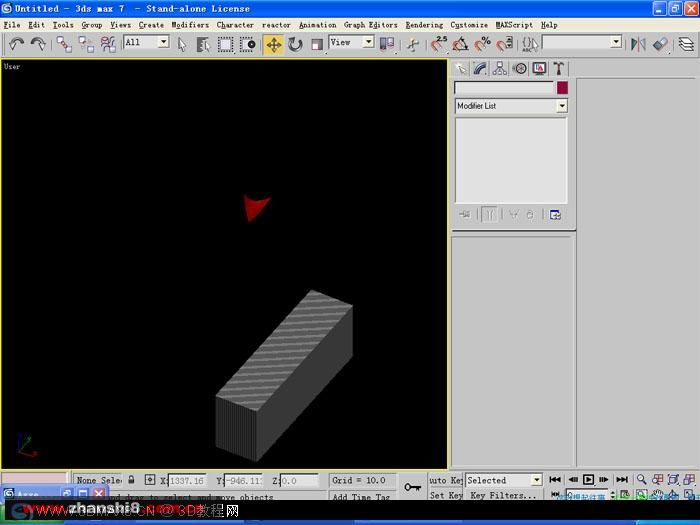Image resolution: width=700 pixels, height=525 pixels.
Task: Toggle Absolute/Offset transform type-in mode
Action: coord(150,479)
